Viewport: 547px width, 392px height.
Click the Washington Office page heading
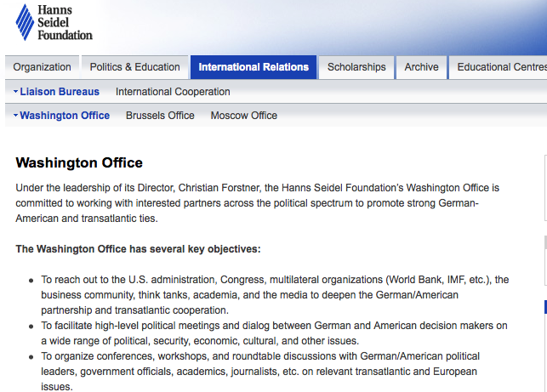[79, 163]
